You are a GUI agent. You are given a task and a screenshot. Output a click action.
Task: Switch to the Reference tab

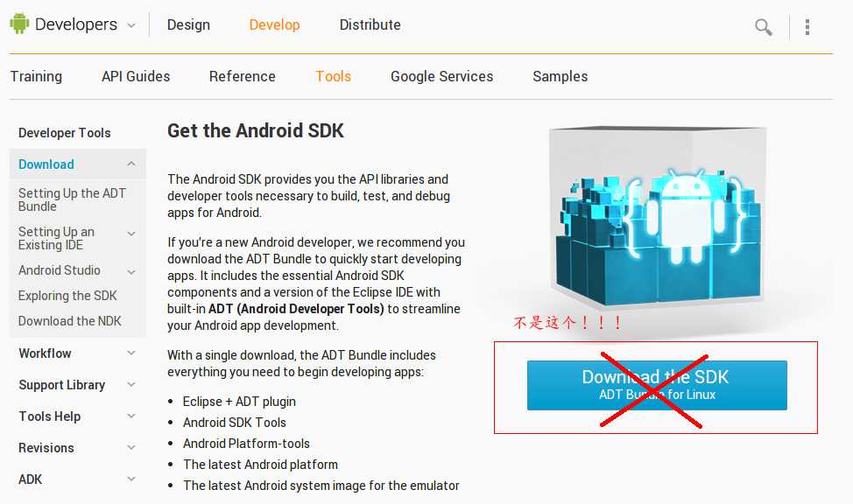[242, 77]
